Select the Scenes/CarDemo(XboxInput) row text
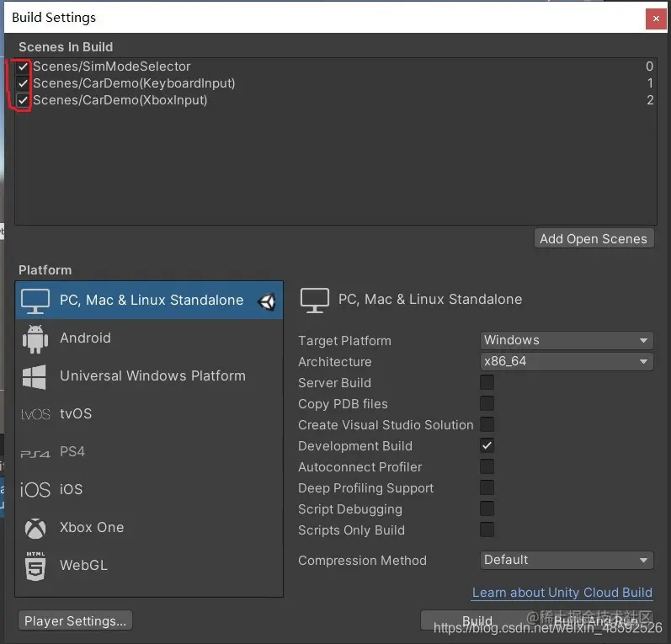Screen dimensions: 671x644 (120, 100)
